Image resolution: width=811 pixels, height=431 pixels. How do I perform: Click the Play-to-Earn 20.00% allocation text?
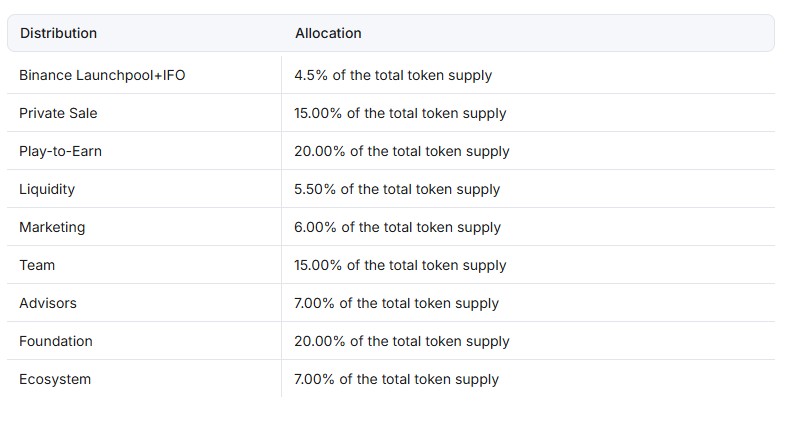(402, 151)
